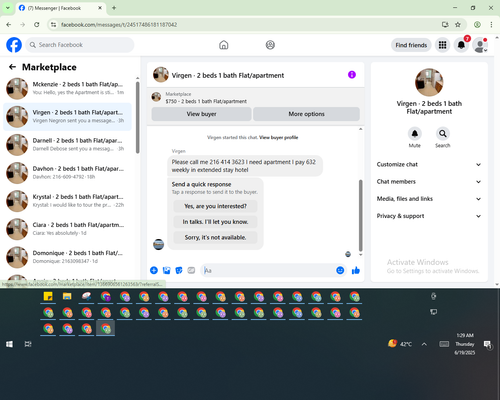Click Virgen's large profile thumbnail in sidebar
500x400 pixels.
[x=429, y=82]
